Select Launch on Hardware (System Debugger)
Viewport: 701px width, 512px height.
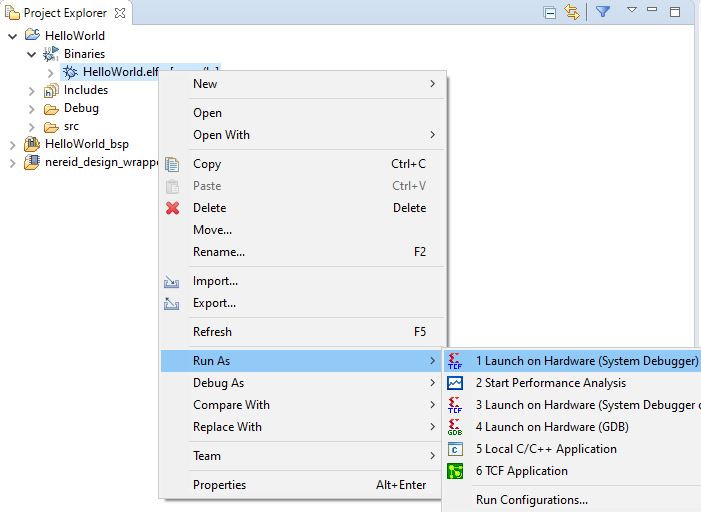click(586, 361)
